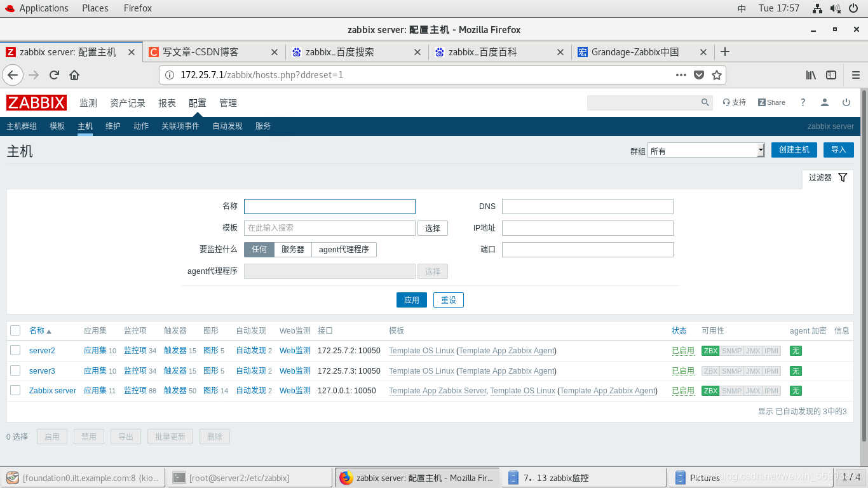868x488 pixels.
Task: Open Zabbix help question mark
Action: click(803, 102)
